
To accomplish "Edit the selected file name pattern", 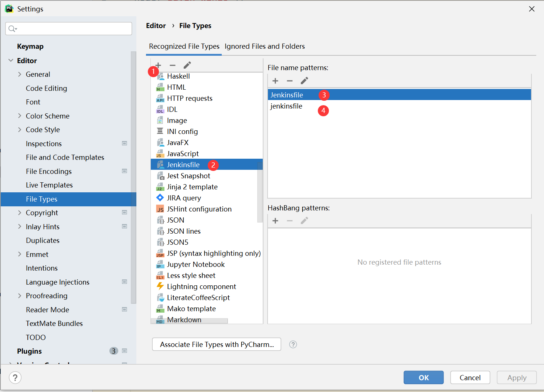I will tap(304, 81).
